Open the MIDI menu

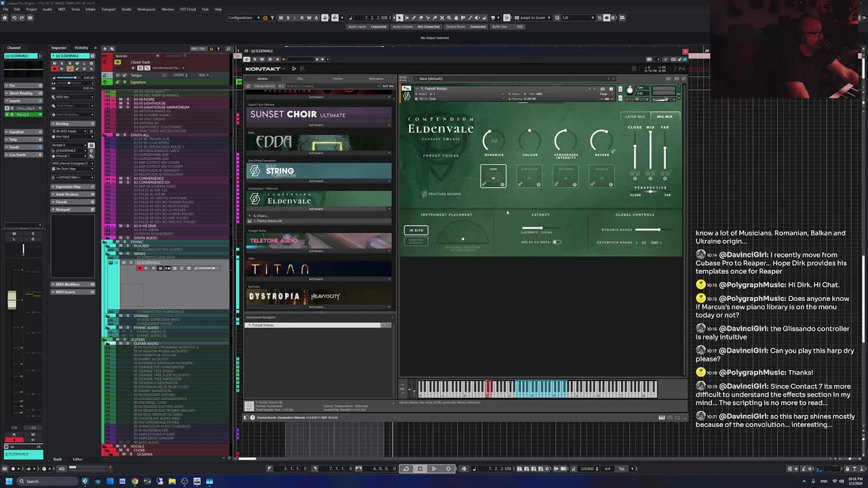click(x=61, y=9)
